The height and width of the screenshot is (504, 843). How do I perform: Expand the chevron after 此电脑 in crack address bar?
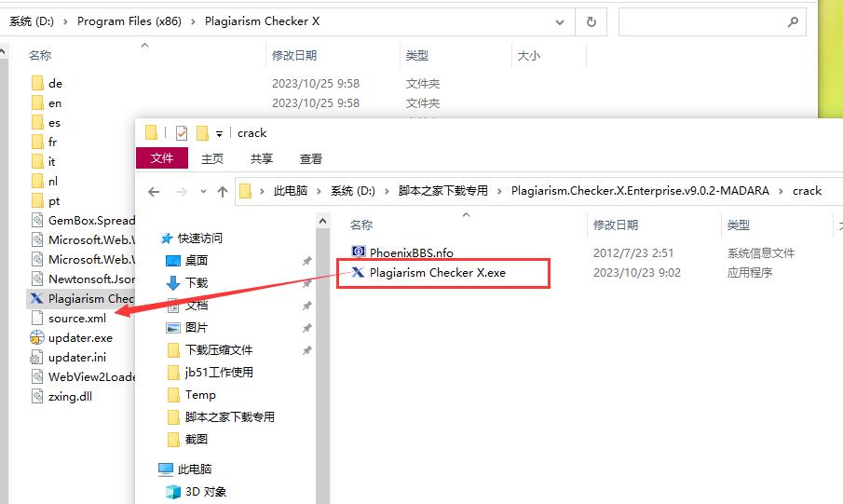(319, 191)
